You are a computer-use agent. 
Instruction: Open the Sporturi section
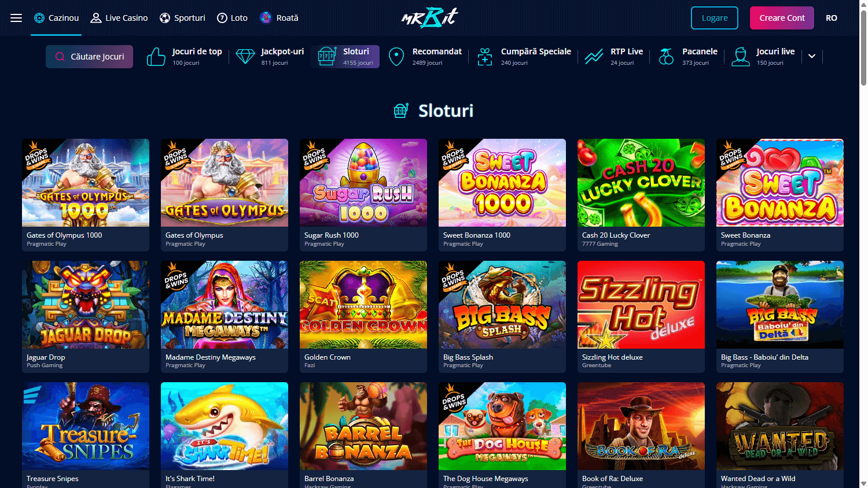click(182, 18)
